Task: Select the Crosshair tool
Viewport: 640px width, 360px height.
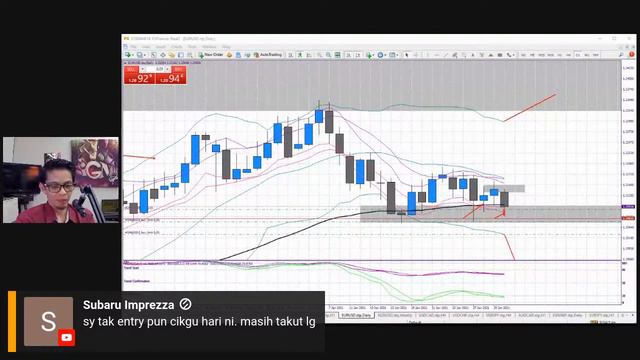Action: tap(416, 55)
